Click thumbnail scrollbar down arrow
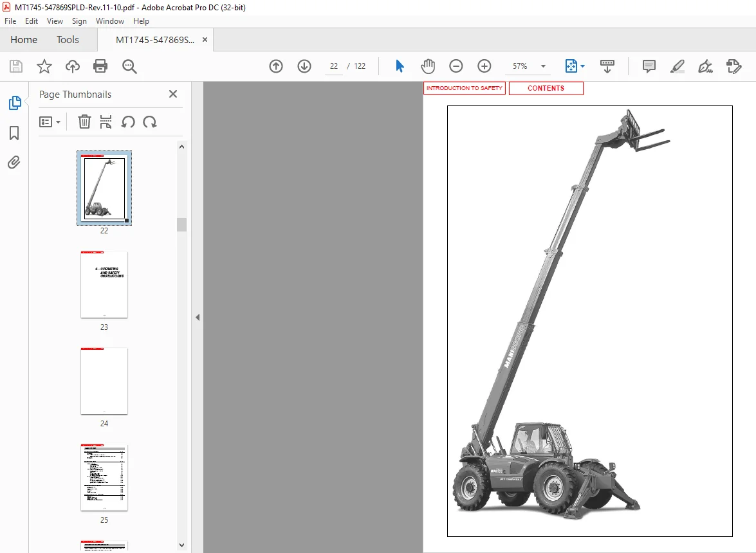 (182, 545)
